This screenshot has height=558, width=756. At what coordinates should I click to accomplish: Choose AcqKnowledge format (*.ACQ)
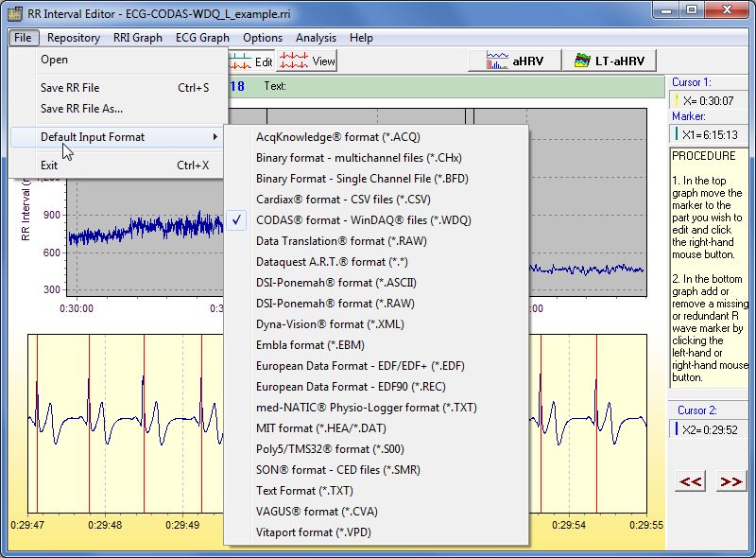pos(337,137)
